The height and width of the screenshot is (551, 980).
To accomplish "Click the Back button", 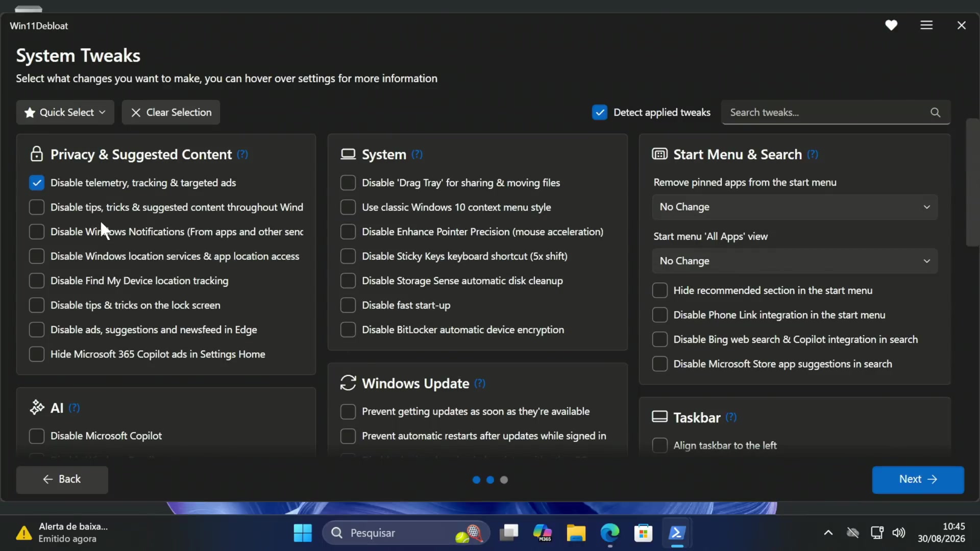I will click(62, 480).
